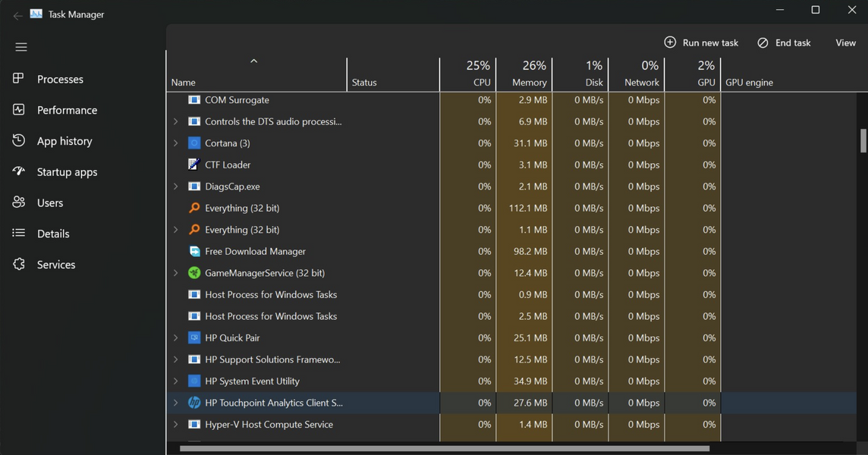Click the GameManagerService green icon
The image size is (868, 455).
point(194,273)
